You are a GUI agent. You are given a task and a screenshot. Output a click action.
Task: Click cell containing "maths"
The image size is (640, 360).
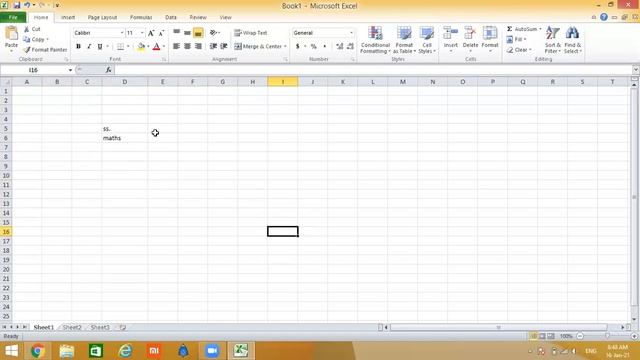125,138
